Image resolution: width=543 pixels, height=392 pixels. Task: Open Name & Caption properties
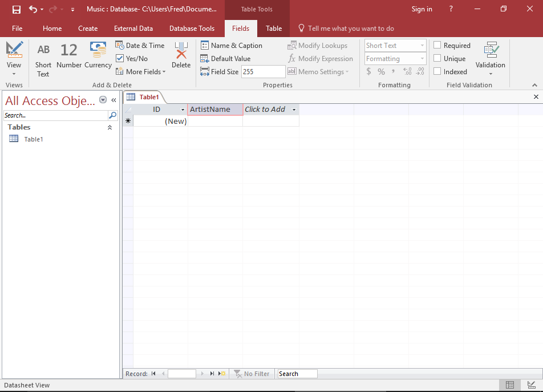tap(232, 46)
